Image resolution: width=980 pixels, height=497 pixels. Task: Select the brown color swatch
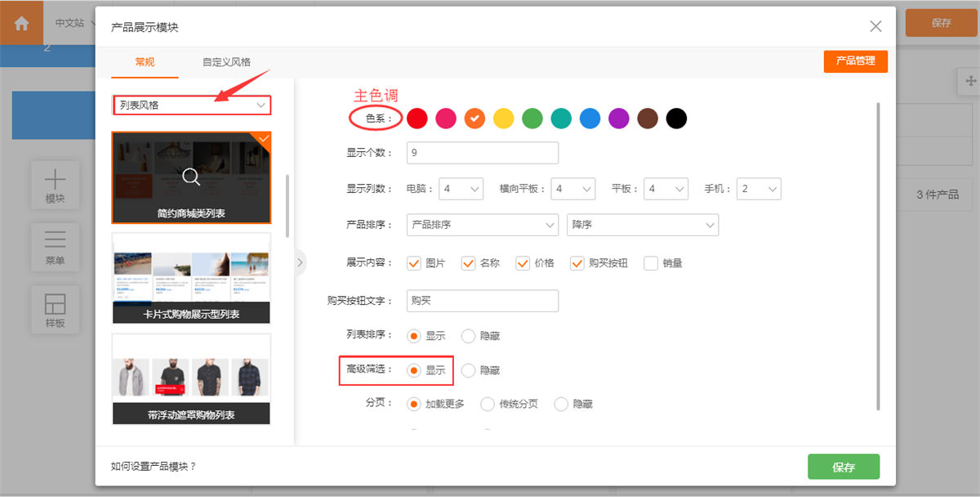(x=648, y=119)
